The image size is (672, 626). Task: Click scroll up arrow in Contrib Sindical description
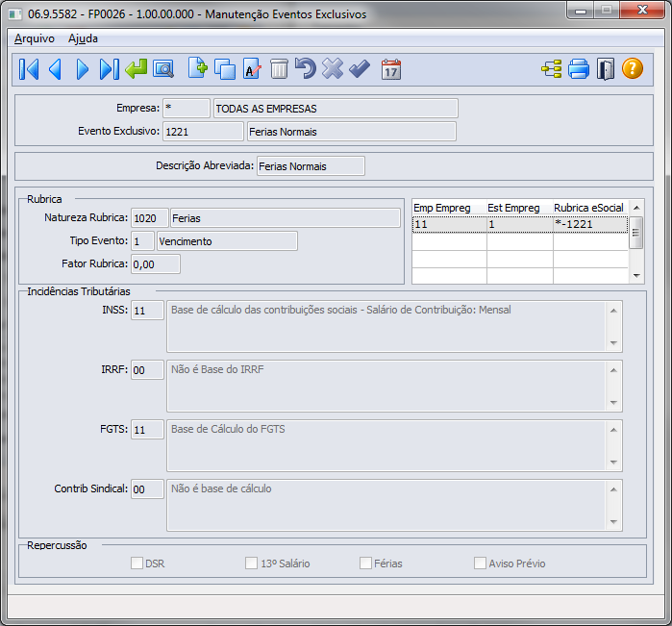pos(613,489)
